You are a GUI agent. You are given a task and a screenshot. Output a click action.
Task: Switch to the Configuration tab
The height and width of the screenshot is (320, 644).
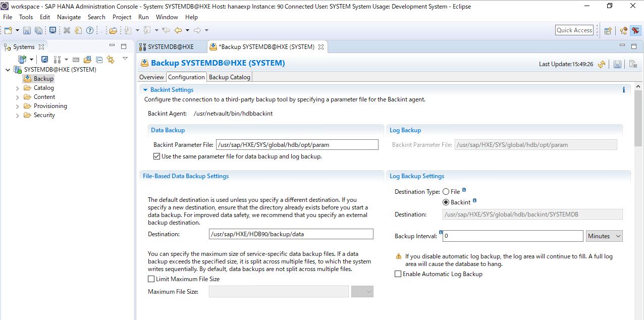tap(186, 77)
